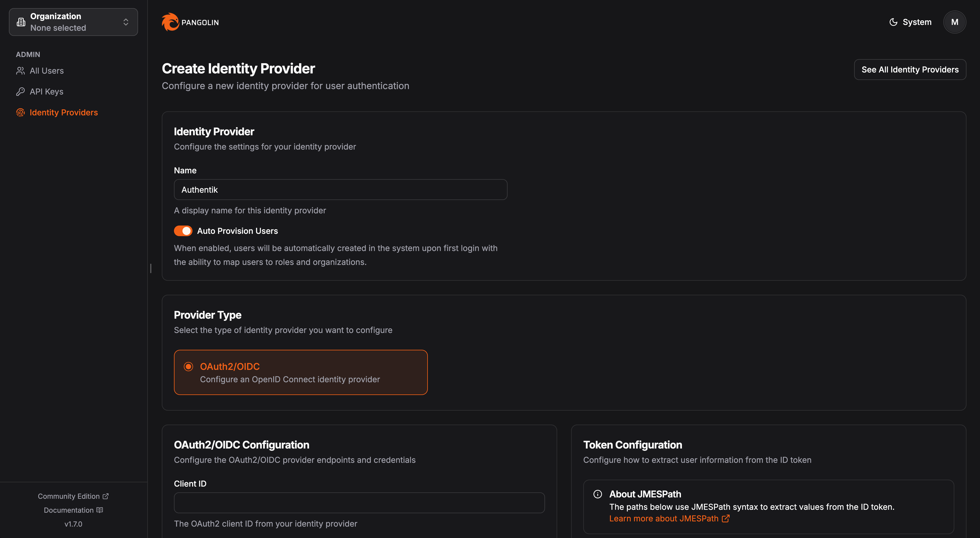Click the Pangolin logo icon

170,22
